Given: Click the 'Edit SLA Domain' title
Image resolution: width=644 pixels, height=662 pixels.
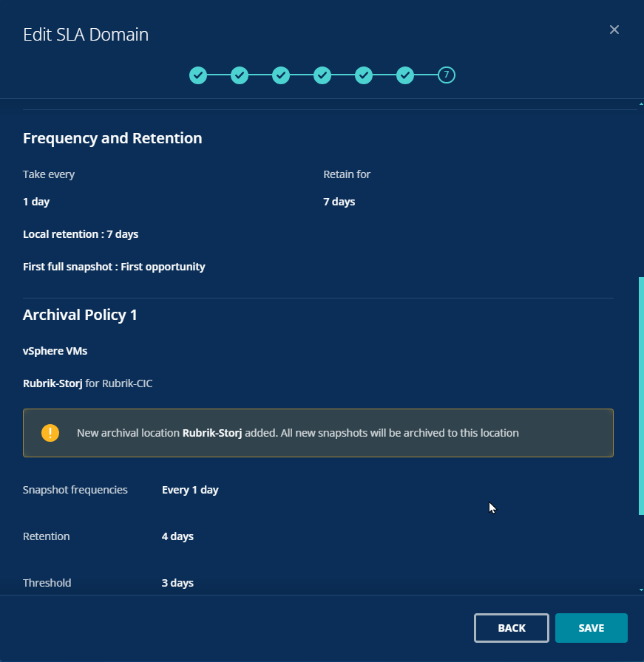Looking at the screenshot, I should 86,35.
